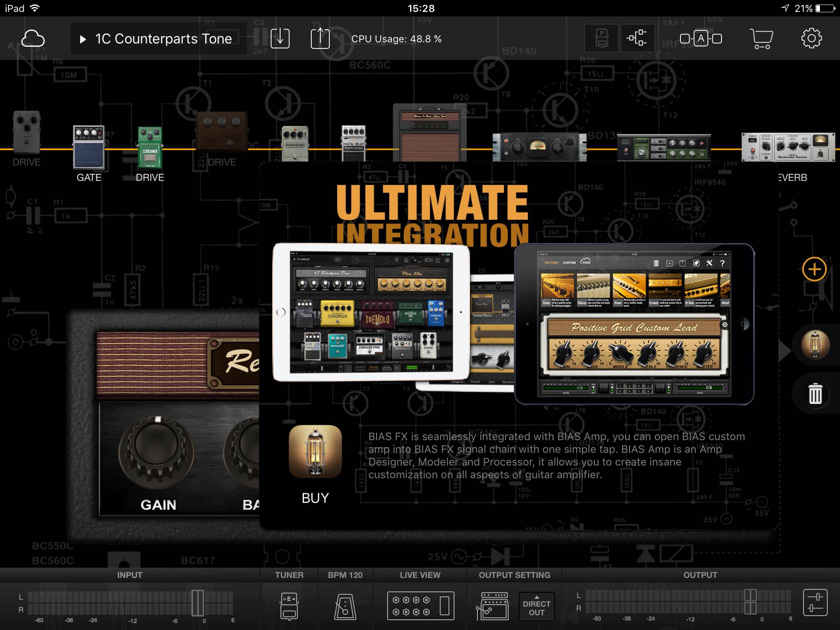The width and height of the screenshot is (840, 630).
Task: Select the black compressor rack unit
Action: 539,147
